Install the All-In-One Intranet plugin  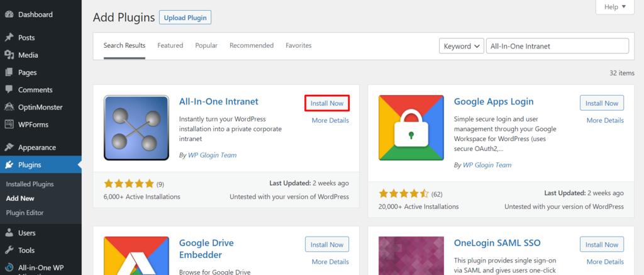326,103
